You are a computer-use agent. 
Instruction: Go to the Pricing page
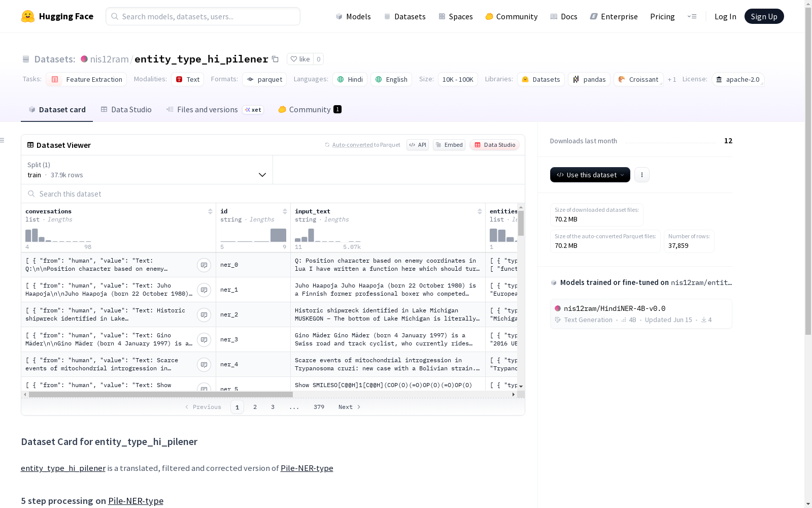click(662, 16)
